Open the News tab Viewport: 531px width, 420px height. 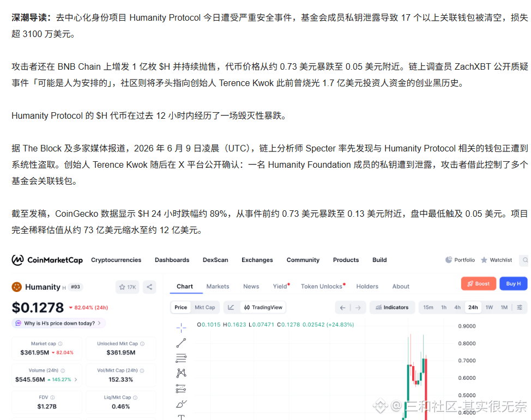pyautogui.click(x=251, y=287)
